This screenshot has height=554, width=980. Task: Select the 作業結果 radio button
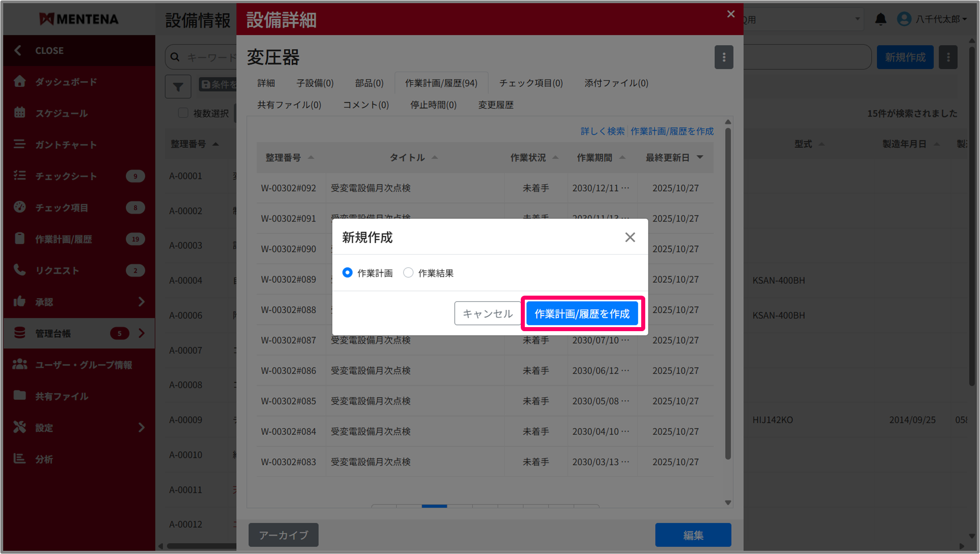408,273
